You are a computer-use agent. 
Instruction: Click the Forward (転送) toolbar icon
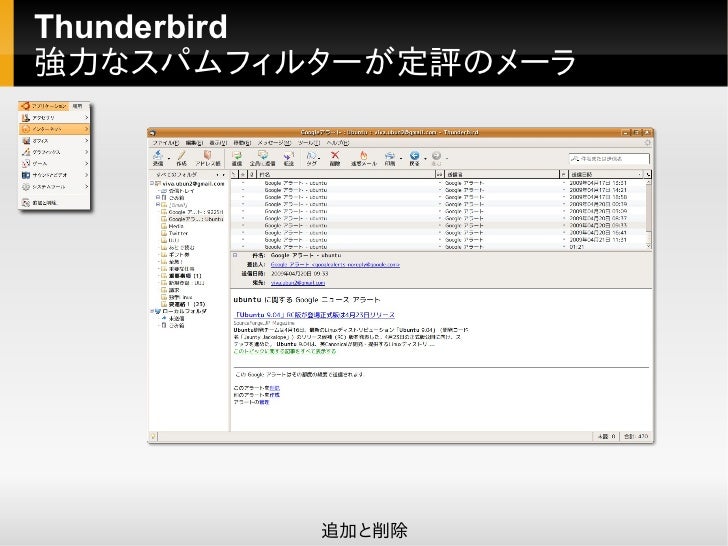289,156
